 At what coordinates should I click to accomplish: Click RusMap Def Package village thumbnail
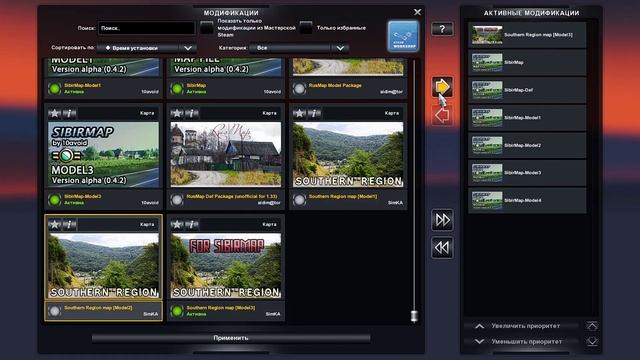(226, 154)
